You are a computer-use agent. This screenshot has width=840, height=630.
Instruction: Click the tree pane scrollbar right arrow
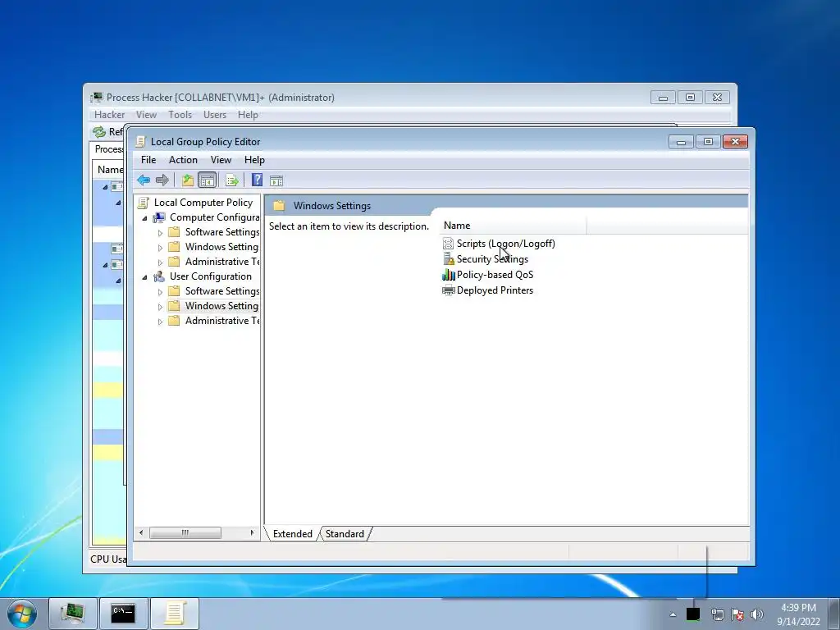pyautogui.click(x=252, y=532)
